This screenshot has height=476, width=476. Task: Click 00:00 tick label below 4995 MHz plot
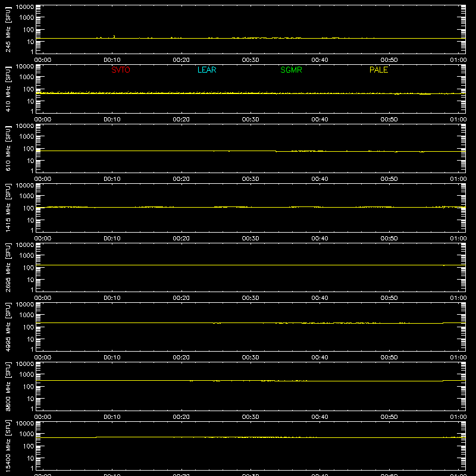pyautogui.click(x=43, y=358)
